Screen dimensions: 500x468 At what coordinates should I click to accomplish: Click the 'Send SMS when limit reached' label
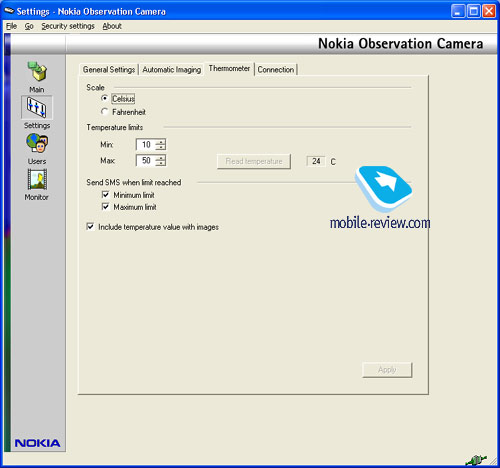134,182
